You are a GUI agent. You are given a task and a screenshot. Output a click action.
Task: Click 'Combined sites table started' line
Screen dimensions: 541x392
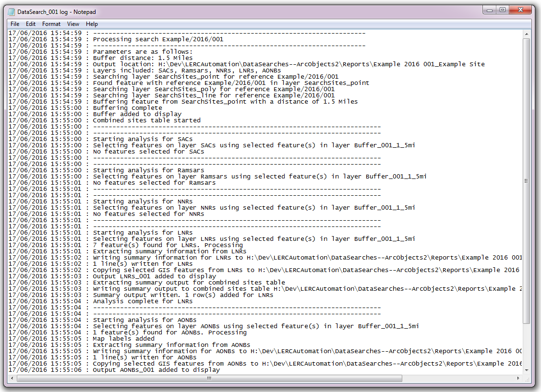pos(105,120)
